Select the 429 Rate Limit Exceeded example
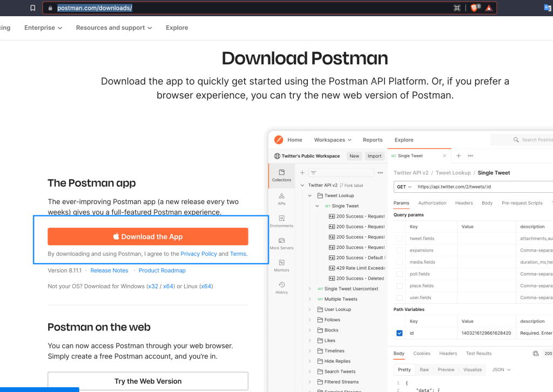553x392 pixels. (x=358, y=268)
